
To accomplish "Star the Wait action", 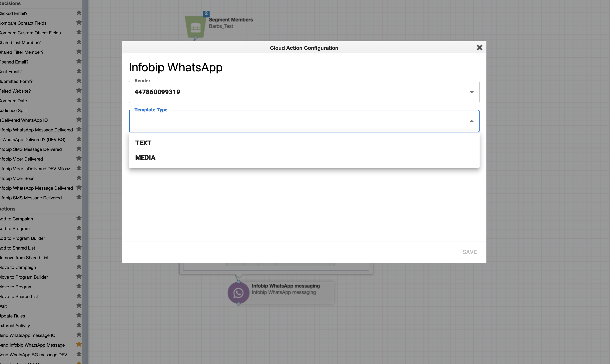I will click(79, 306).
